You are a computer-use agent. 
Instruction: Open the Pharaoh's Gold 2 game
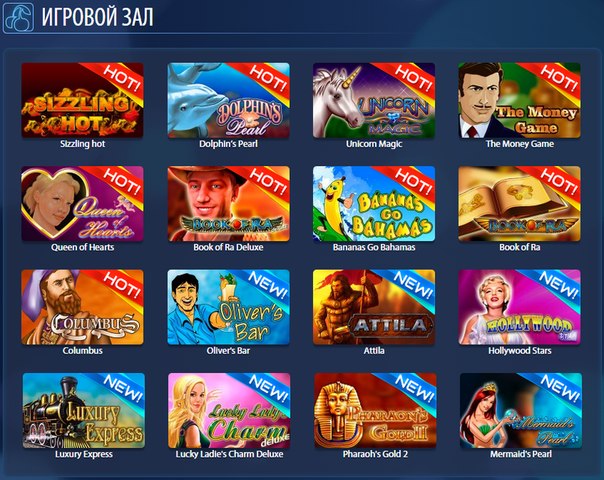tap(375, 410)
